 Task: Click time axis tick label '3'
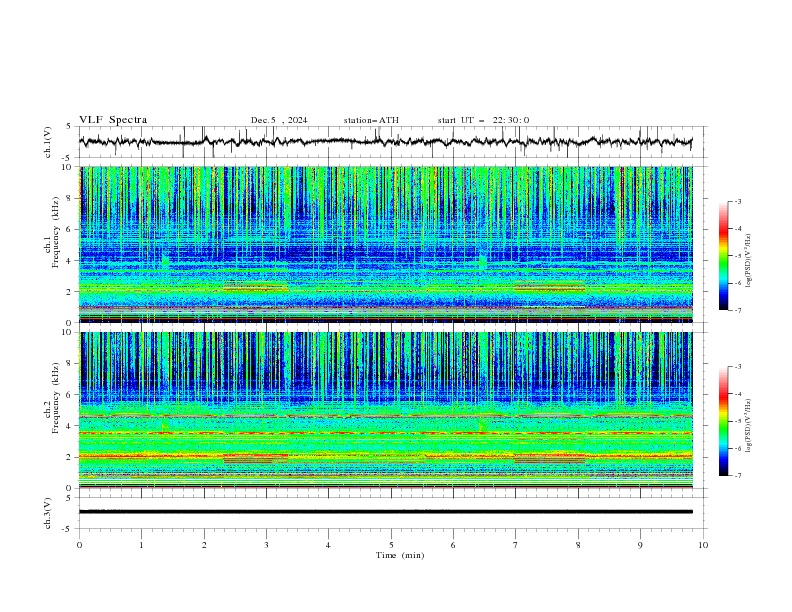point(266,545)
